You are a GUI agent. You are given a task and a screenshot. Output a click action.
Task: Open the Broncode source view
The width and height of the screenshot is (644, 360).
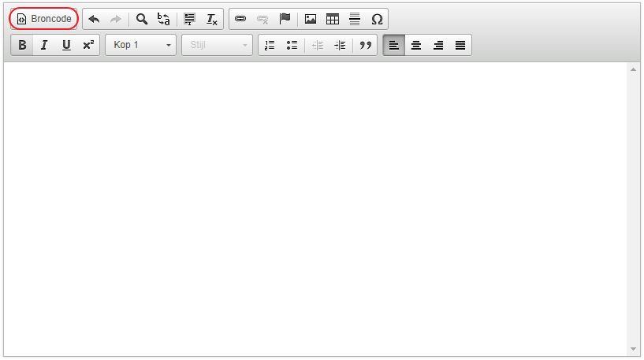(44, 19)
